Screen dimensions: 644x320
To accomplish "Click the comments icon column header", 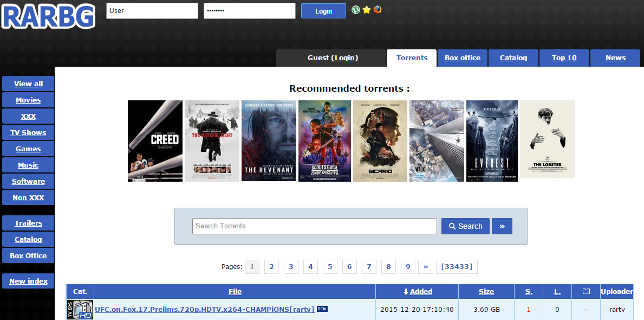I will (x=586, y=292).
